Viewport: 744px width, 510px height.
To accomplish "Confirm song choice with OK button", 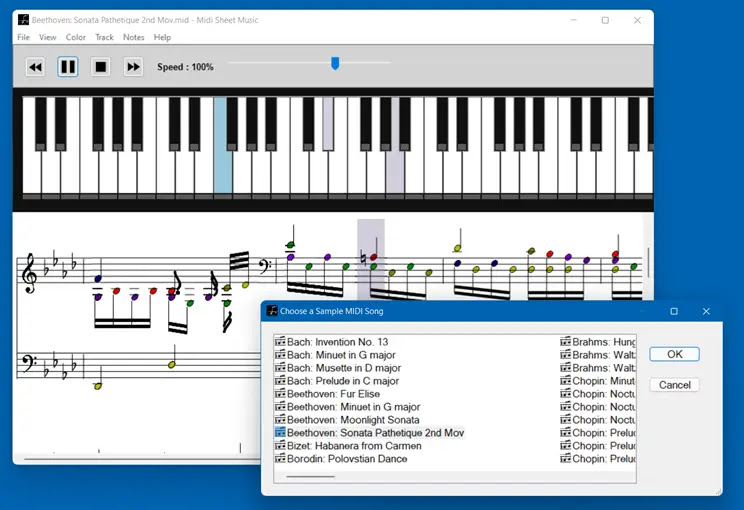I will tap(674, 354).
